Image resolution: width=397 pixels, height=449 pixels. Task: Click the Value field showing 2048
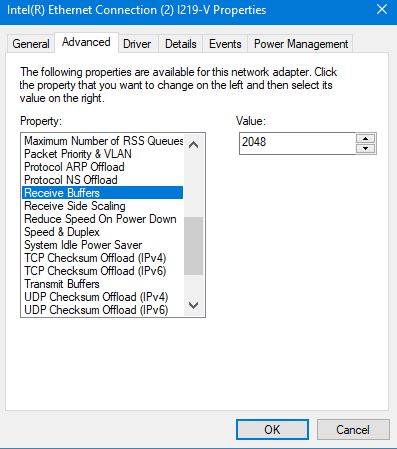point(297,143)
